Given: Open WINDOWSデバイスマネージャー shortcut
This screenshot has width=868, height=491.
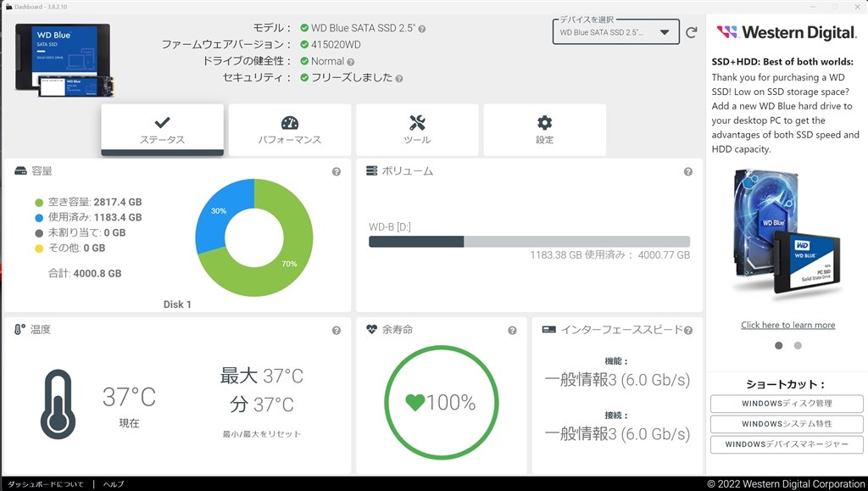Looking at the screenshot, I should [787, 444].
